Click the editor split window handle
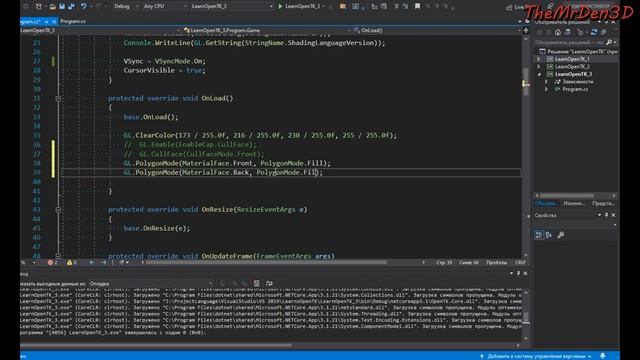This screenshot has height=360, width=640. point(526,30)
